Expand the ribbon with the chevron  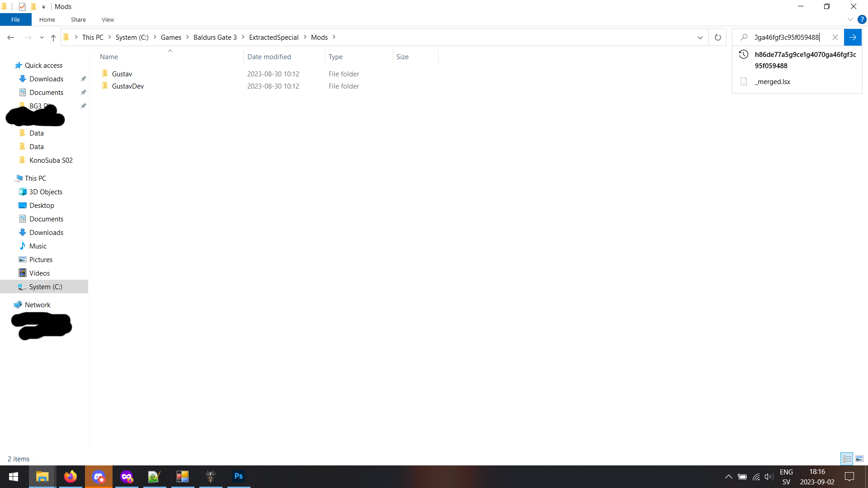click(x=850, y=19)
